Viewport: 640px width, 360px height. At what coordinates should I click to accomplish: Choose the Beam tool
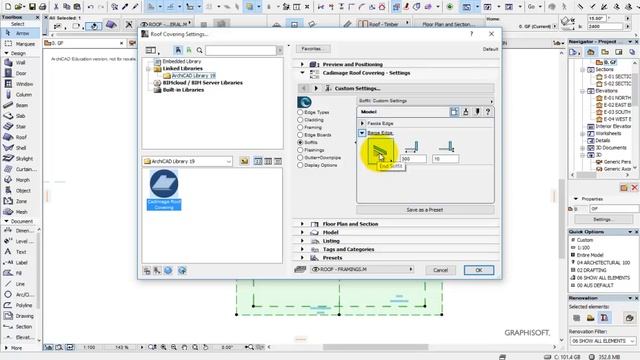click(x=20, y=105)
